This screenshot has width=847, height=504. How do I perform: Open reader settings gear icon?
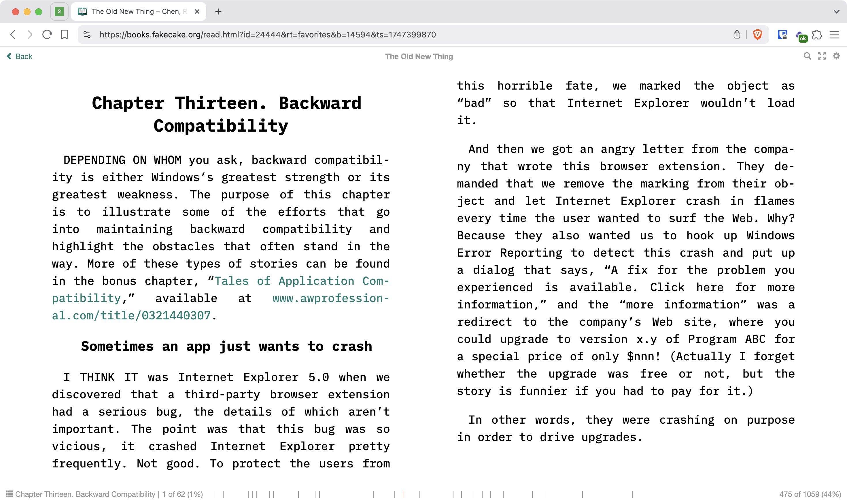836,56
